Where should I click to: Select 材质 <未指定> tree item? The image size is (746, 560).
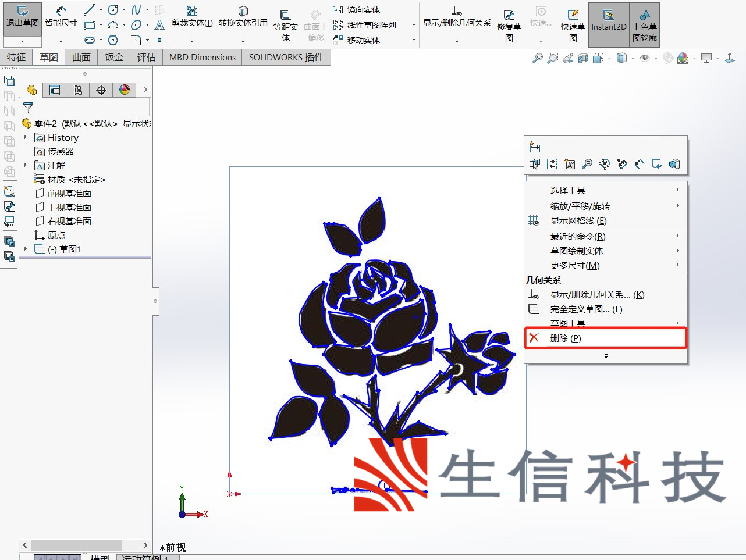click(x=70, y=179)
